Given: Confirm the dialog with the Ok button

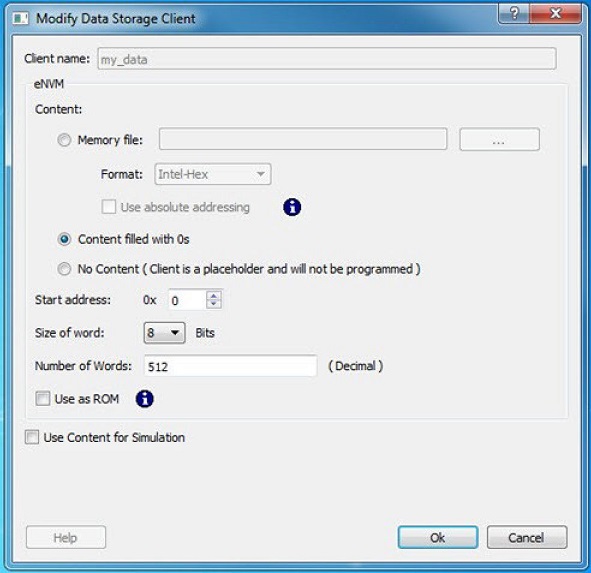Looking at the screenshot, I should 438,538.
